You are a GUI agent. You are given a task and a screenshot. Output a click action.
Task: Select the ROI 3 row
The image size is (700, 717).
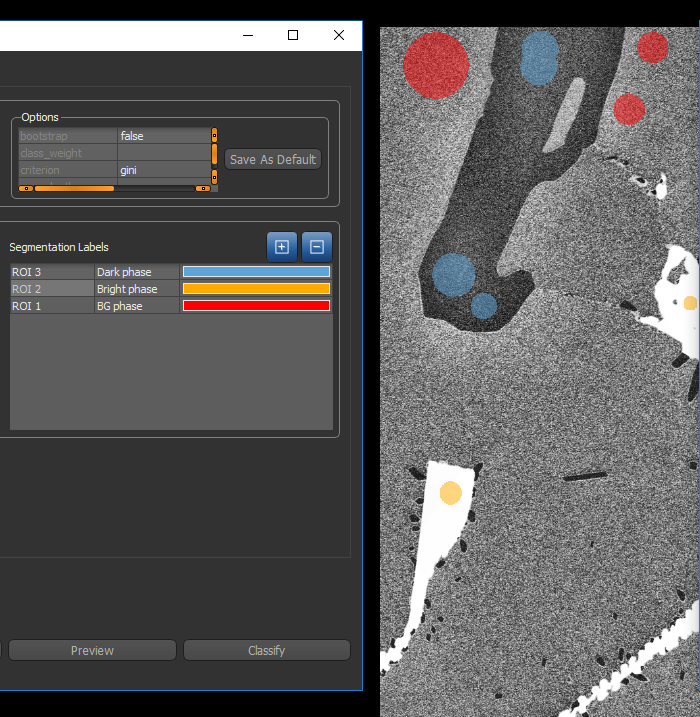(51, 272)
